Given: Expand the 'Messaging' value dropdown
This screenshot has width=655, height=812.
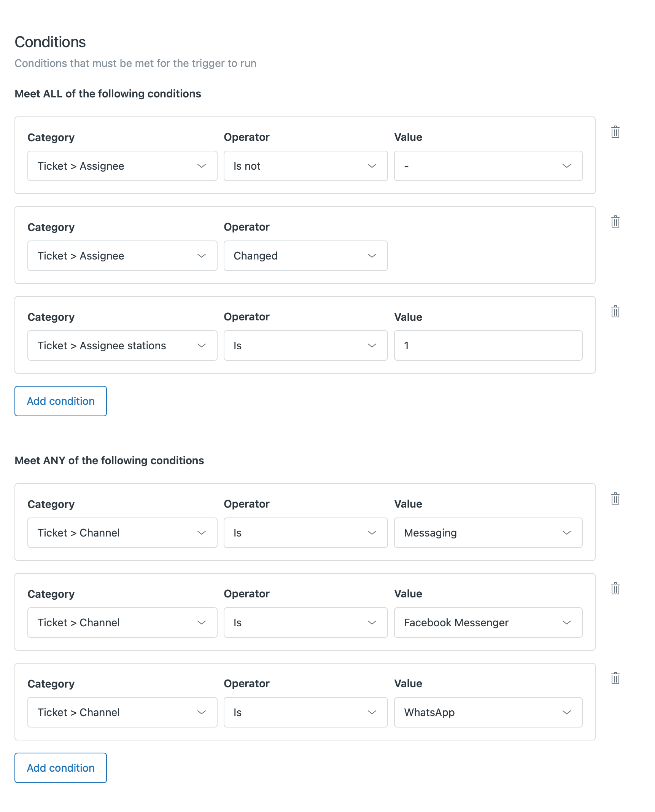Looking at the screenshot, I should pyautogui.click(x=488, y=533).
